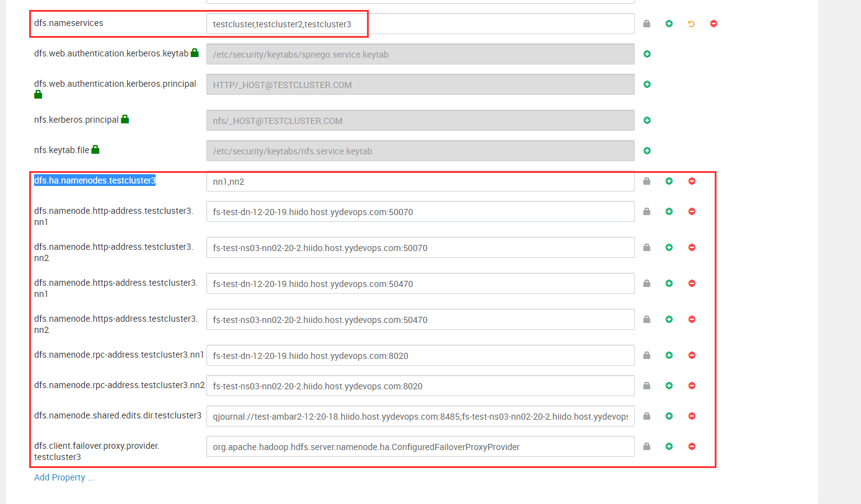Delete the shared.edits.dir.testcluster3 property

click(x=692, y=416)
